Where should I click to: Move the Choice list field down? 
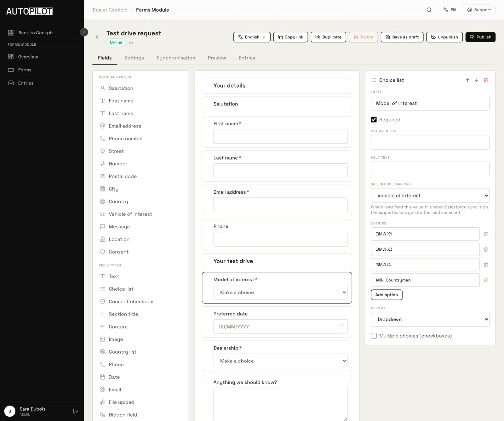[x=477, y=80]
